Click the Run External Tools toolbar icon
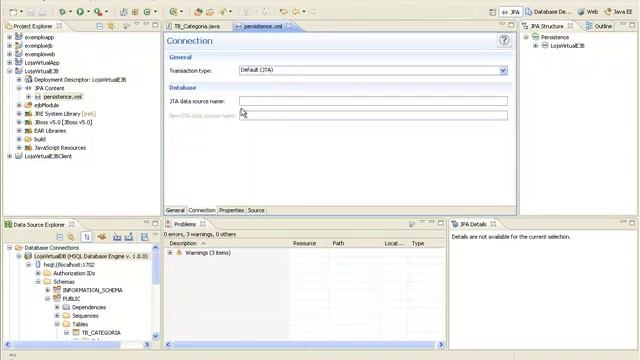The height and width of the screenshot is (360, 640). (98, 12)
